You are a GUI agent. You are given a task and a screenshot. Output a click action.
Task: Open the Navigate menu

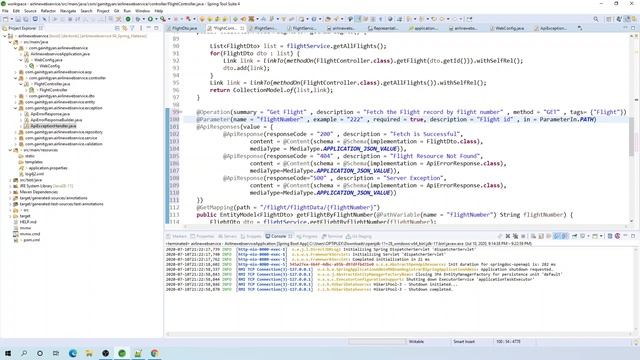coord(68,11)
